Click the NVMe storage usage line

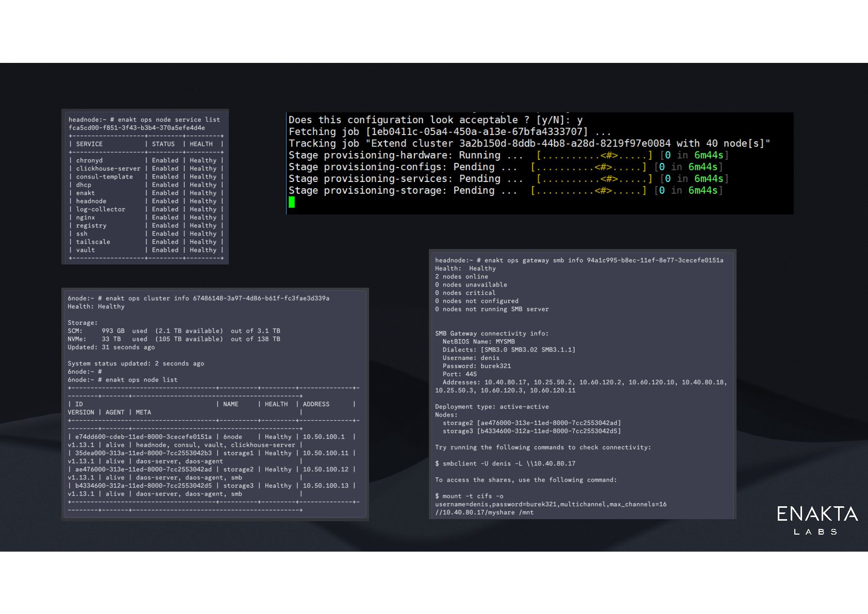point(174,339)
